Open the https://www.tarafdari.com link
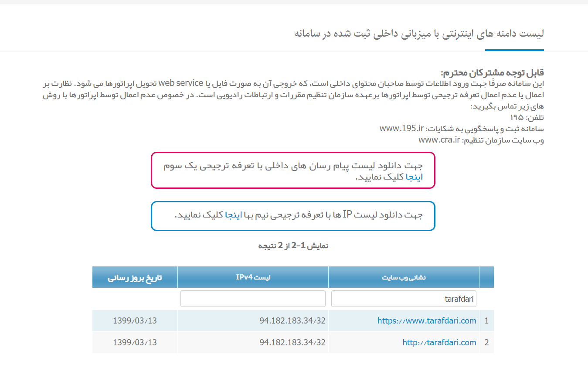Image resolution: width=588 pixels, height=368 pixels. coord(427,321)
